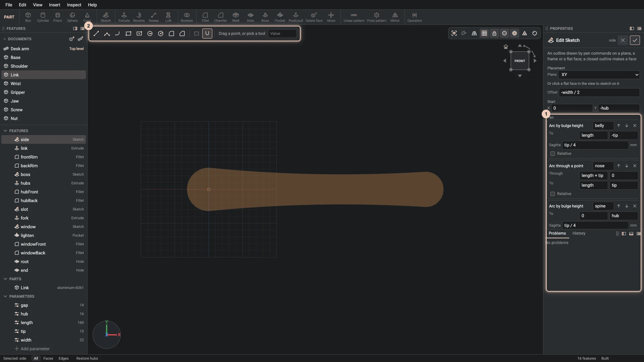Cancel the sketch edit with the X button

coord(623,40)
